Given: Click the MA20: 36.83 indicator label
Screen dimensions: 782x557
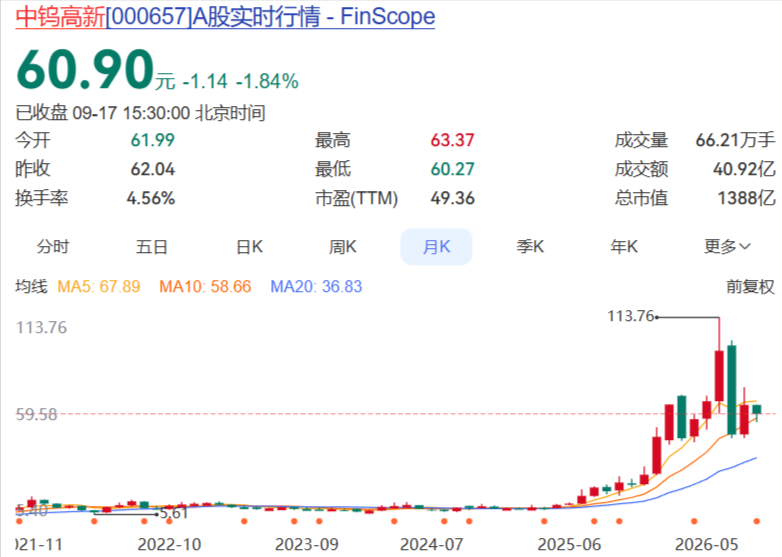Looking at the screenshot, I should click(316, 287).
